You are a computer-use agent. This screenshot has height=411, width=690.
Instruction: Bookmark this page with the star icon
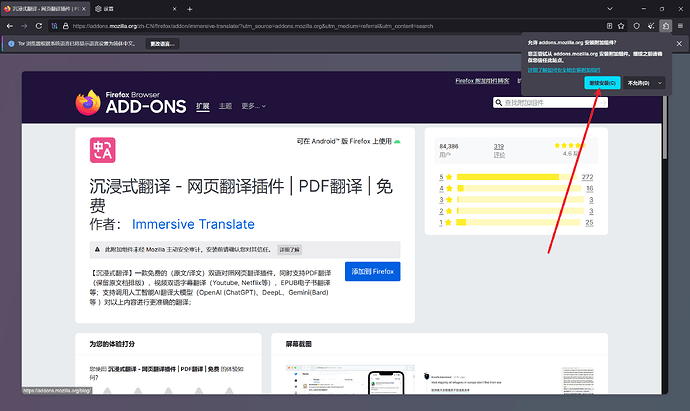621,26
